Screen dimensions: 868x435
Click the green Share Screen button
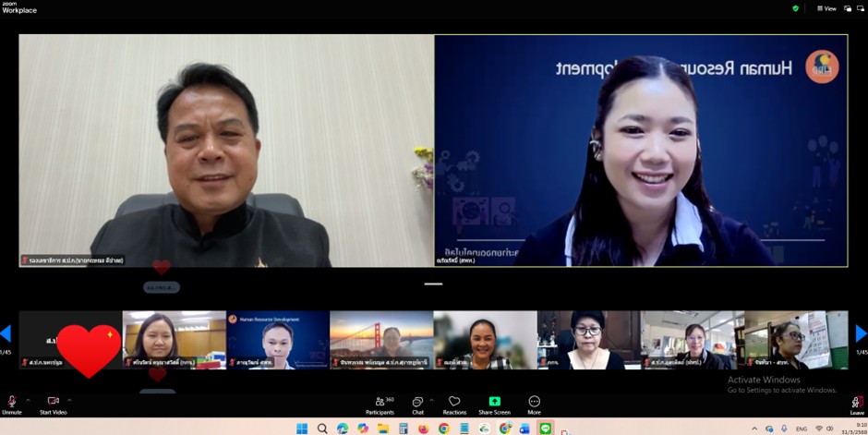(494, 405)
